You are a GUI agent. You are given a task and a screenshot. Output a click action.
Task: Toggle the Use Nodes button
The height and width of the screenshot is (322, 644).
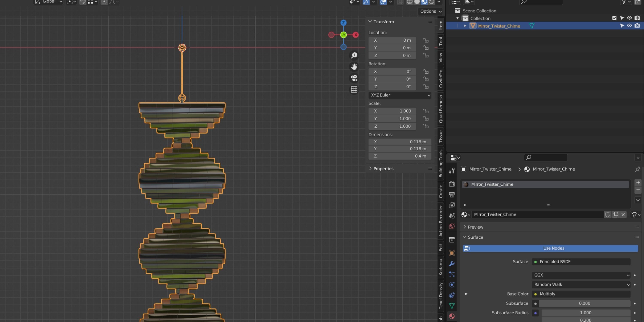click(x=550, y=248)
